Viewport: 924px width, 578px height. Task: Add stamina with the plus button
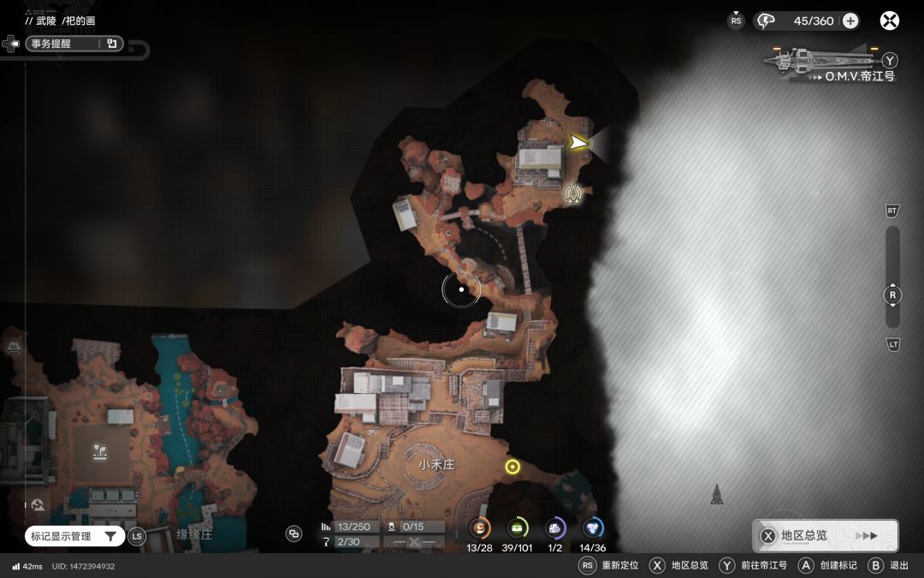click(850, 21)
